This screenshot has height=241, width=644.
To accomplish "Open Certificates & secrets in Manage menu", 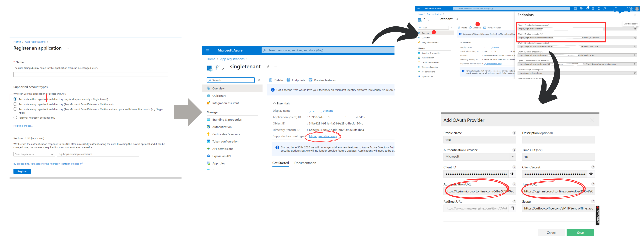I will point(226,134).
